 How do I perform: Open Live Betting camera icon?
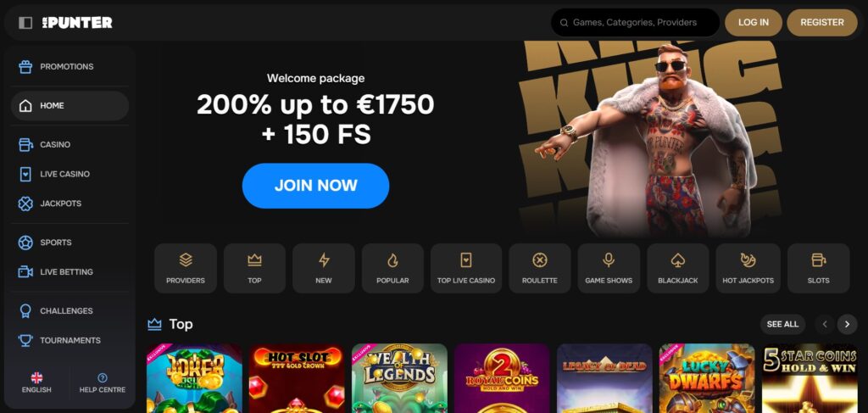coord(25,272)
